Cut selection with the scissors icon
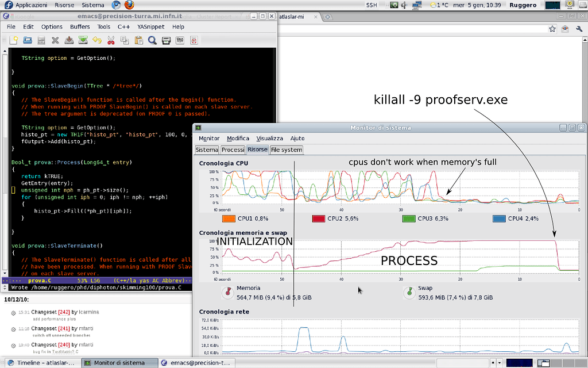 [111, 40]
